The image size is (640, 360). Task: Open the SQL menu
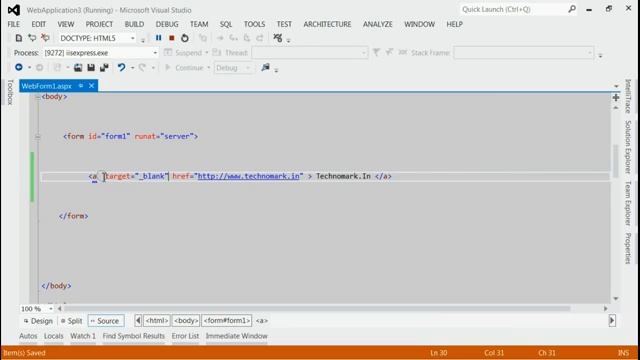tap(226, 24)
